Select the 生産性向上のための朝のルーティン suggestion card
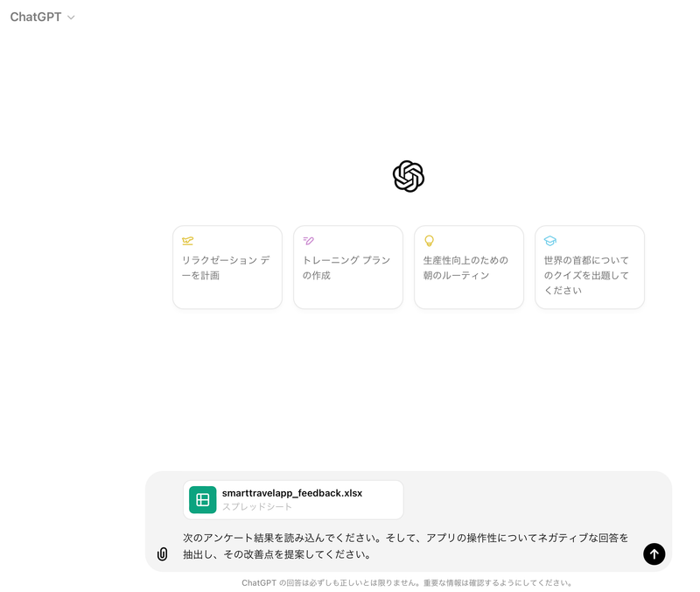This screenshot has width=700, height=592. 469,267
